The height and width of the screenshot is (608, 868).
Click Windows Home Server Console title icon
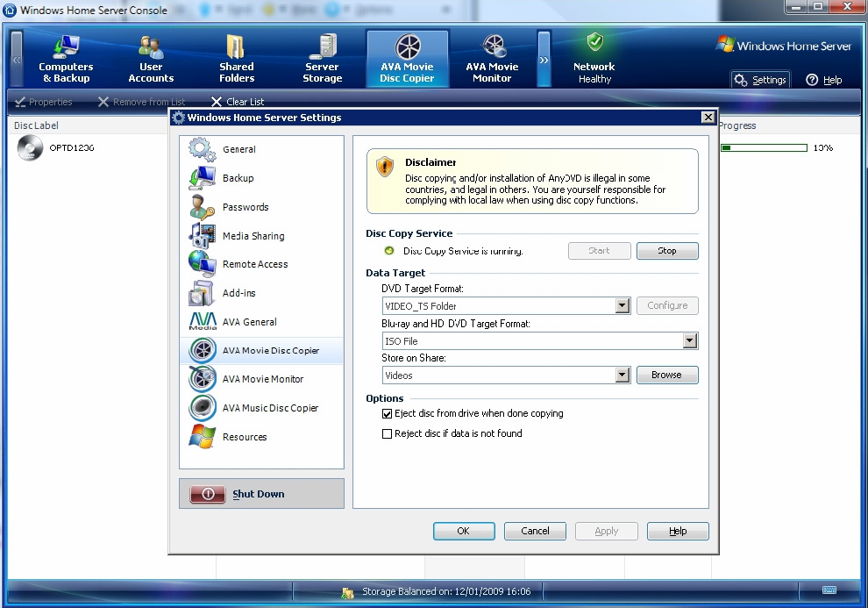10,10
